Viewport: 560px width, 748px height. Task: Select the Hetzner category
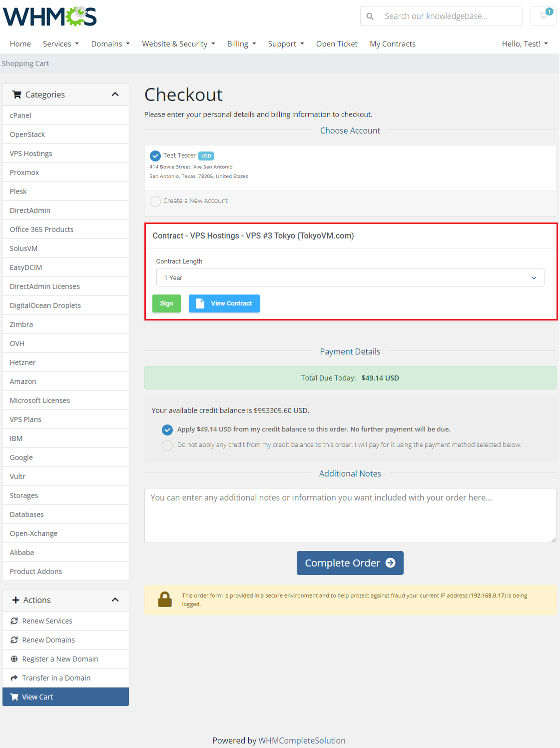[x=65, y=362]
